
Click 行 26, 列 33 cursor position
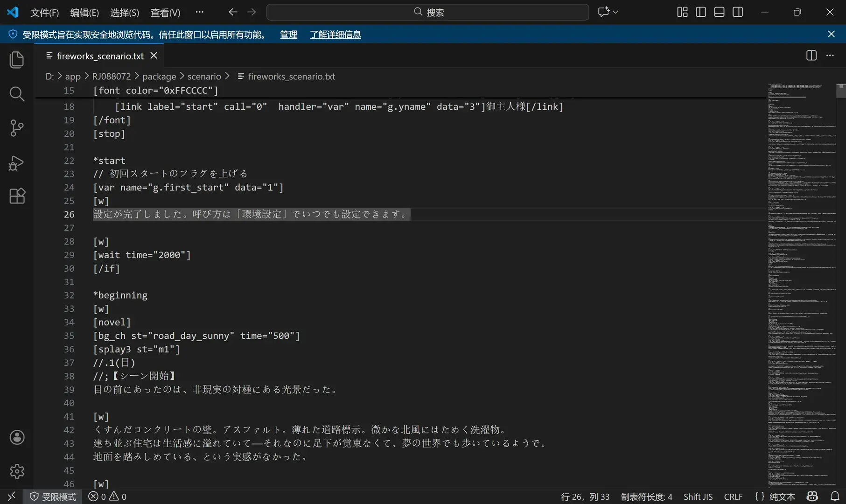(585, 497)
